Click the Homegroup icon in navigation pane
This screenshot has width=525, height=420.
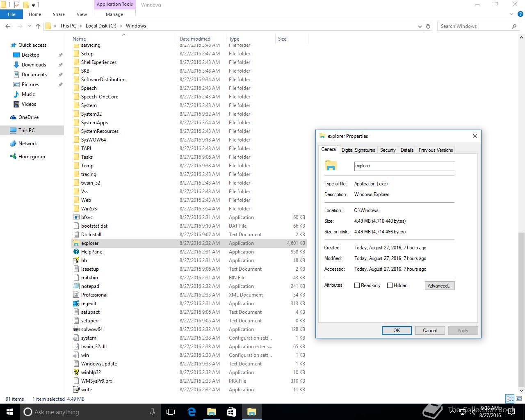tap(13, 157)
